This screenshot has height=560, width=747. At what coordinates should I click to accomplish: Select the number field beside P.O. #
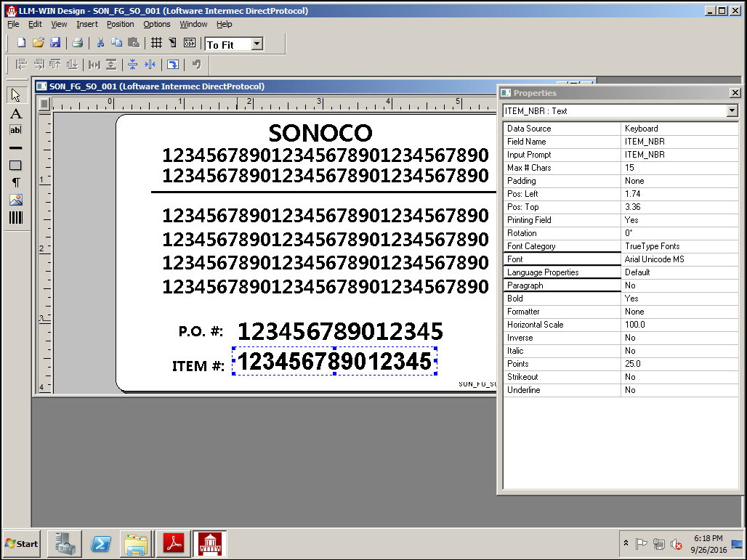[x=340, y=331]
